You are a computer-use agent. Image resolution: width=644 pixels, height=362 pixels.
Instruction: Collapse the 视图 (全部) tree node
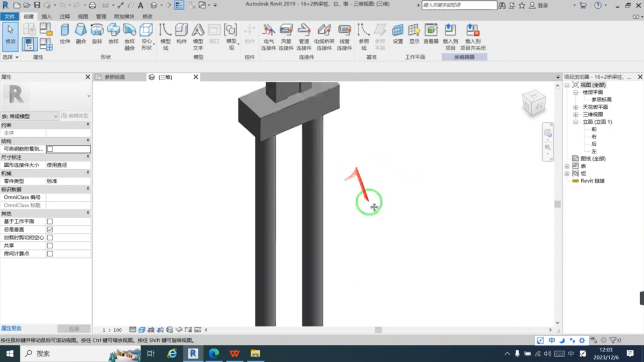567,85
